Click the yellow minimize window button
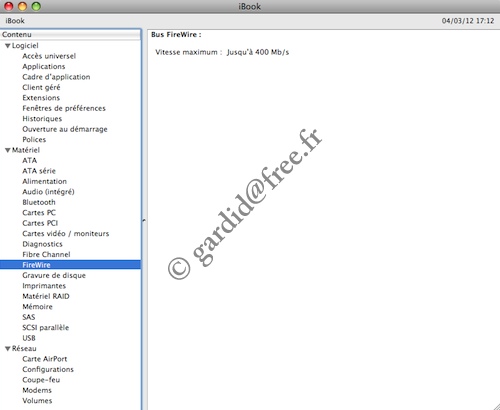The image size is (500, 410). [22, 6]
